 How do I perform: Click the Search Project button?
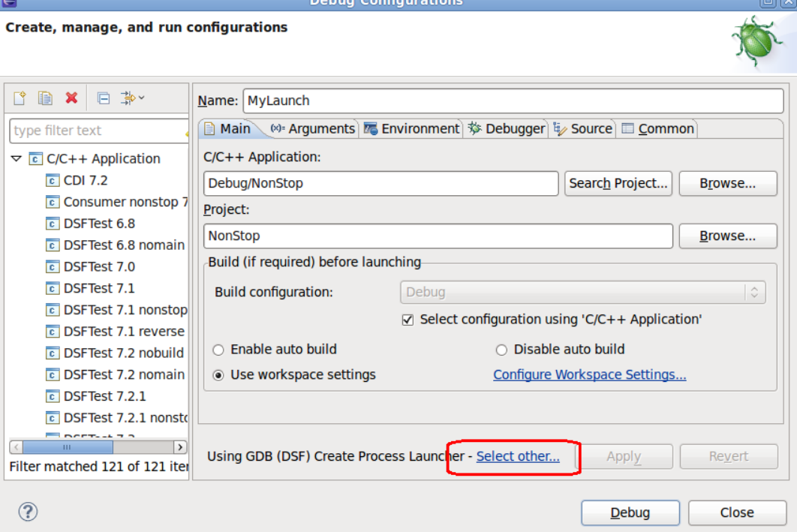618,183
